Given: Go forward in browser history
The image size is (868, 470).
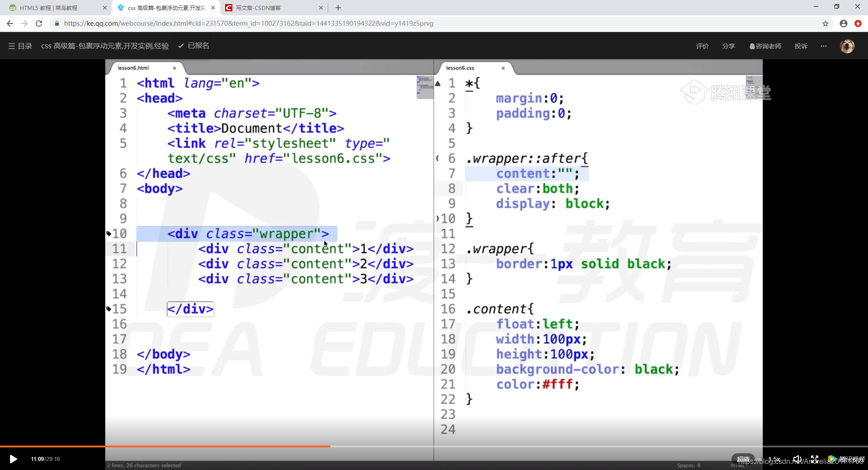Looking at the screenshot, I should click(24, 23).
